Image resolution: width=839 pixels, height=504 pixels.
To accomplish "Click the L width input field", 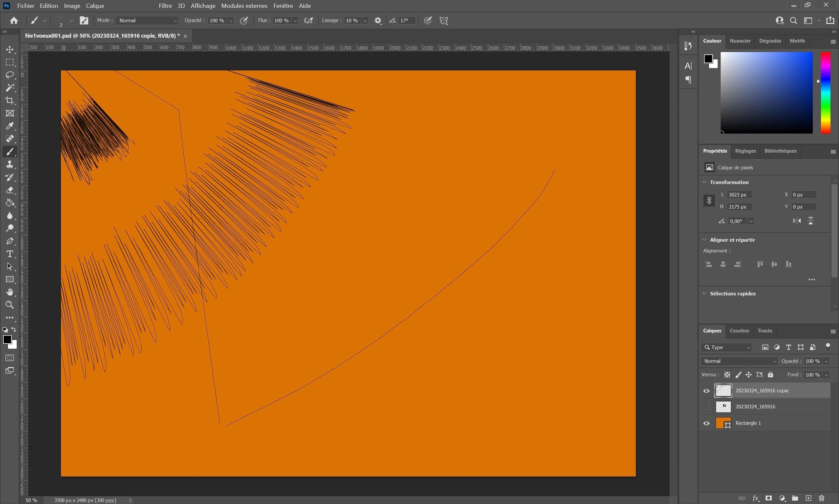I will pos(739,195).
